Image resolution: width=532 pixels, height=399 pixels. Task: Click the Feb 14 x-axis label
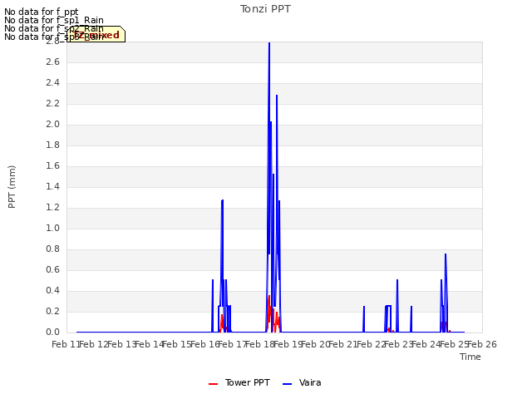pos(149,345)
